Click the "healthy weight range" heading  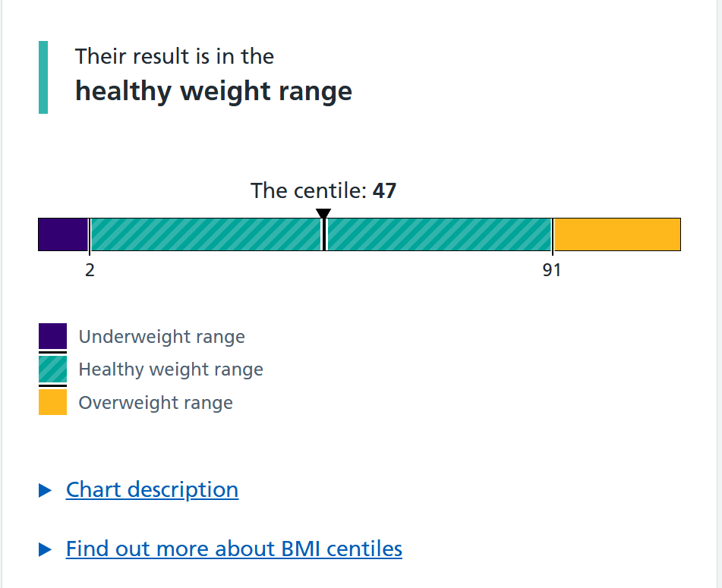click(213, 91)
